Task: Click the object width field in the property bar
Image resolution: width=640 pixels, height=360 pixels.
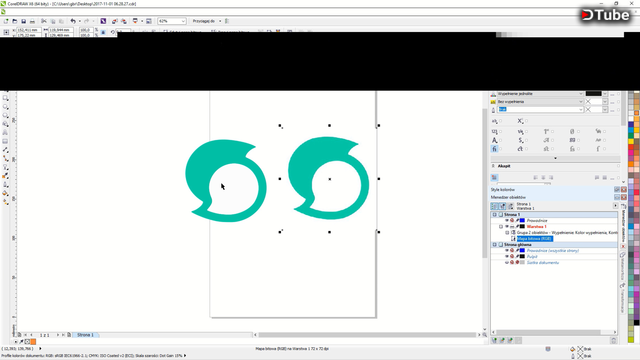Action: 61,30
